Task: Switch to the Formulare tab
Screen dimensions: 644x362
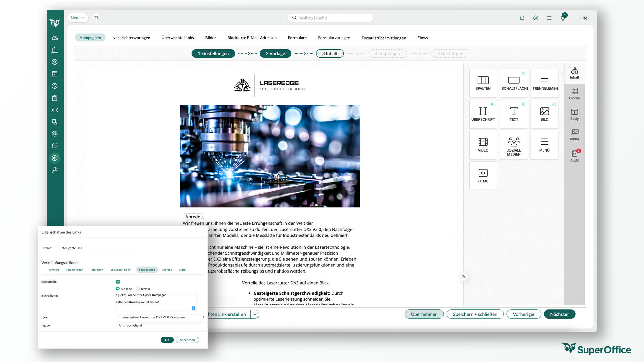Action: [297, 38]
